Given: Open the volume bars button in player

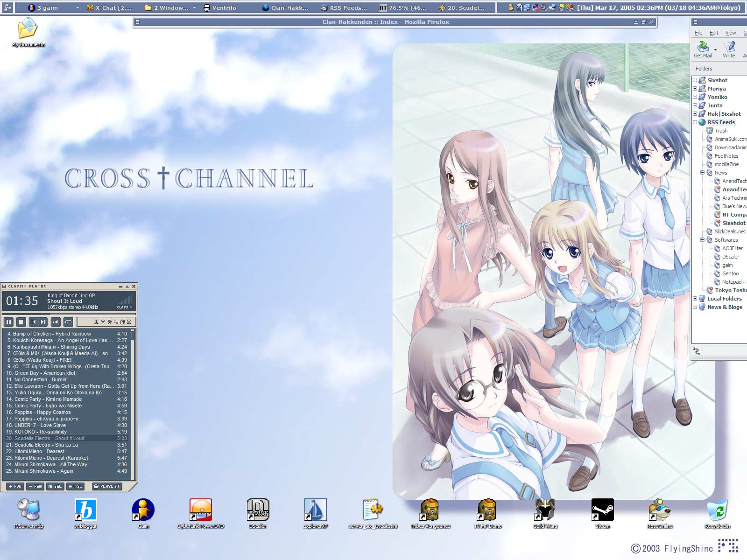Looking at the screenshot, I should tap(56, 322).
